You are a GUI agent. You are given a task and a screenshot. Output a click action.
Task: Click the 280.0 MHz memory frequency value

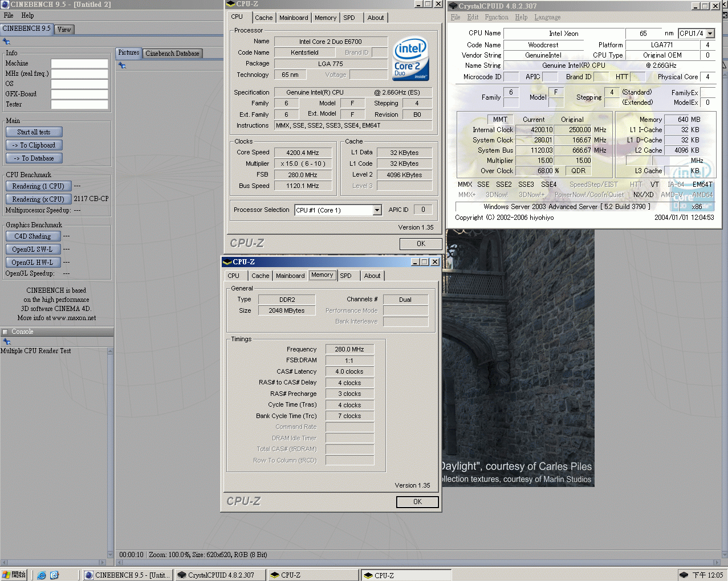(349, 349)
